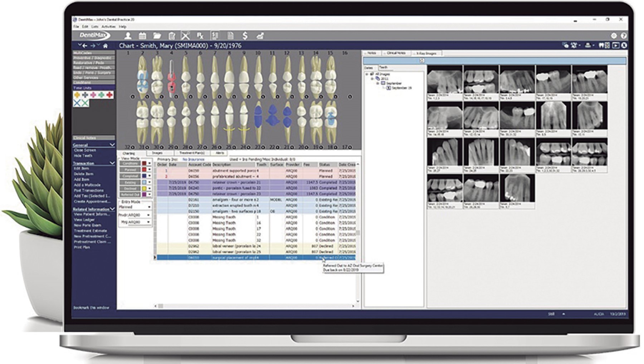Open the Patient icon in toolbar
This screenshot has width=644, height=364.
click(x=128, y=36)
